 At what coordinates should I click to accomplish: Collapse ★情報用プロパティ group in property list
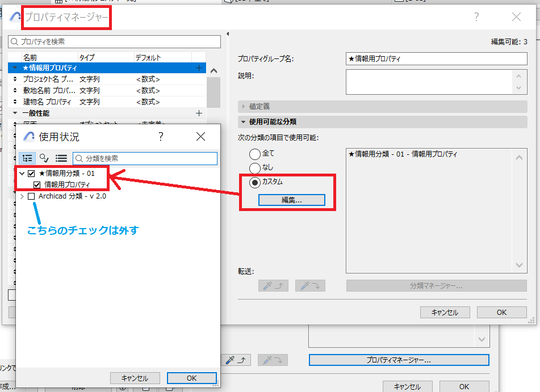pos(15,68)
